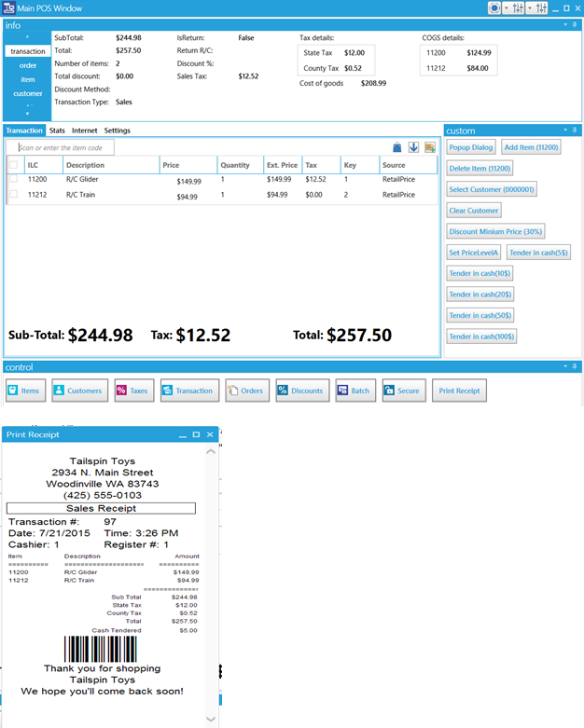Open the Batch control button
This screenshot has height=728, width=584.
(354, 391)
